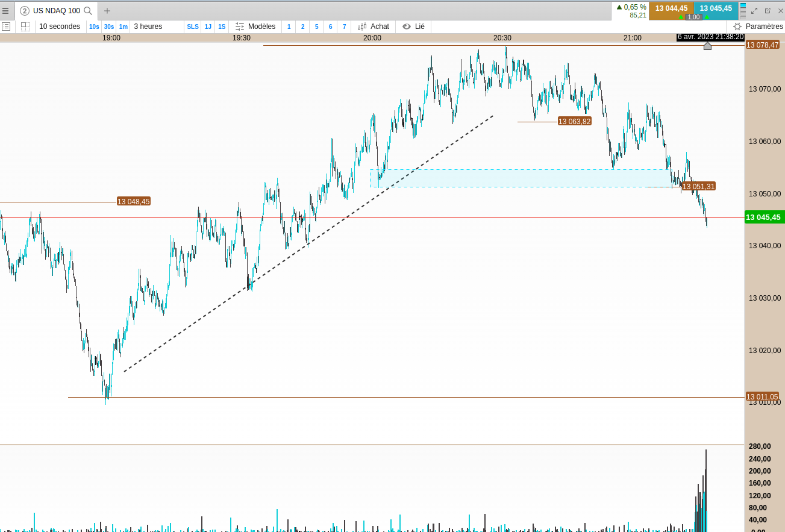Add a new chart tab with plus icon
This screenshot has width=785, height=532.
107,11
